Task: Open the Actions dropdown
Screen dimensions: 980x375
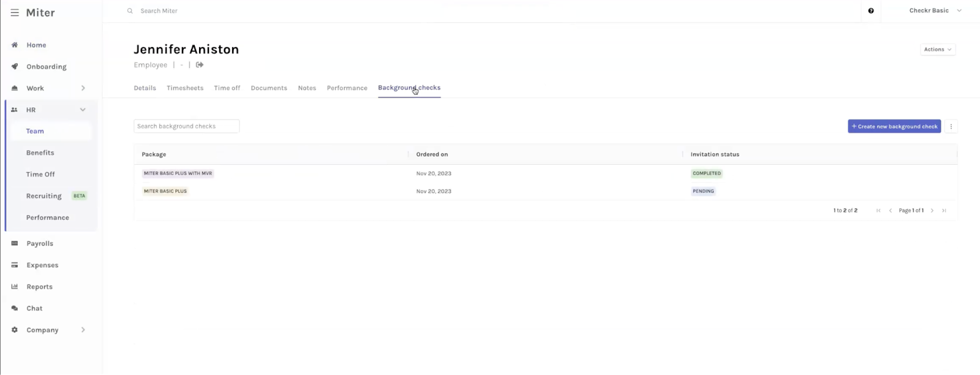Action: (x=938, y=50)
